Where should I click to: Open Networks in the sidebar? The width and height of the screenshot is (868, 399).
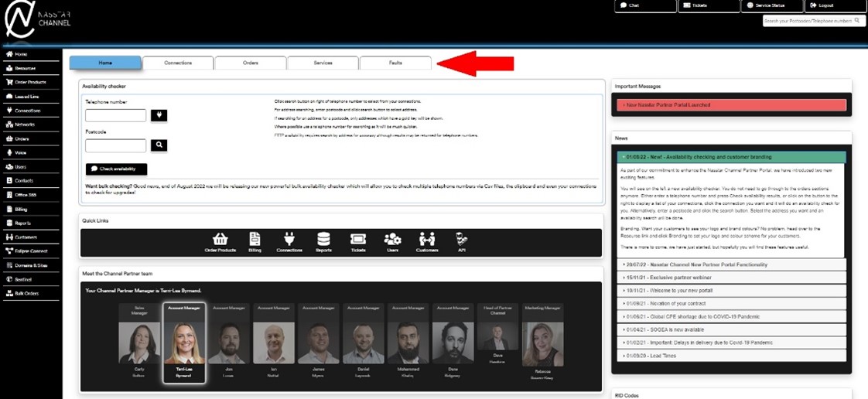point(30,124)
